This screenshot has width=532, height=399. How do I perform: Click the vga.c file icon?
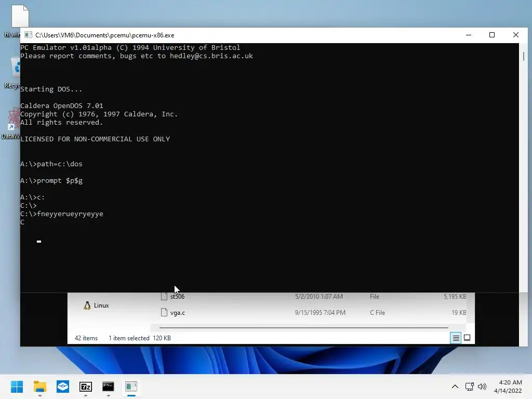point(164,313)
